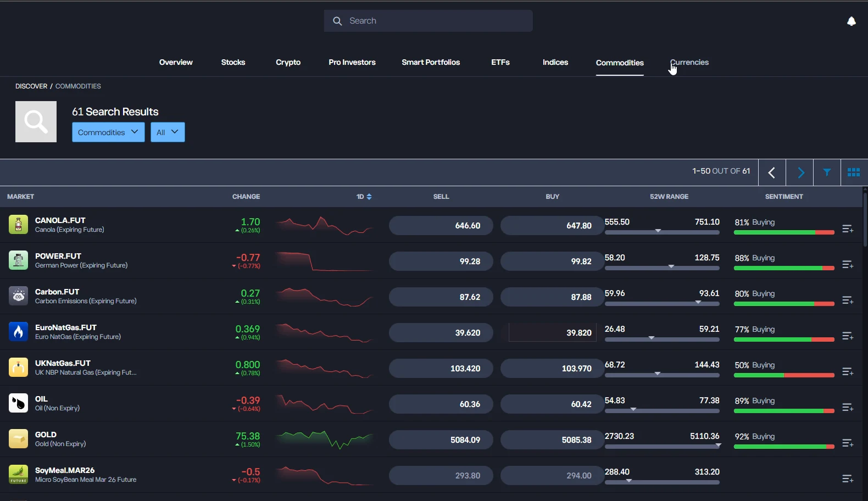Open SoyMeal.MAR26 market icon
868x501 pixels.
18,475
